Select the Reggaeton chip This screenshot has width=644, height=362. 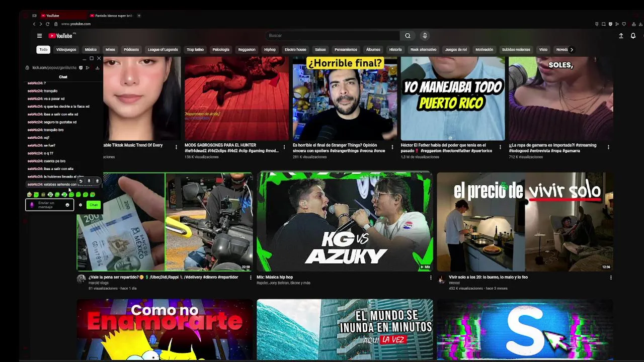pyautogui.click(x=247, y=50)
